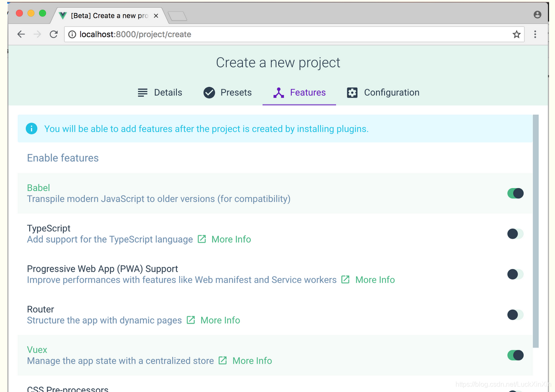This screenshot has width=555, height=392.
Task: Enable the Progressive Web App support toggle
Action: pyautogui.click(x=516, y=274)
